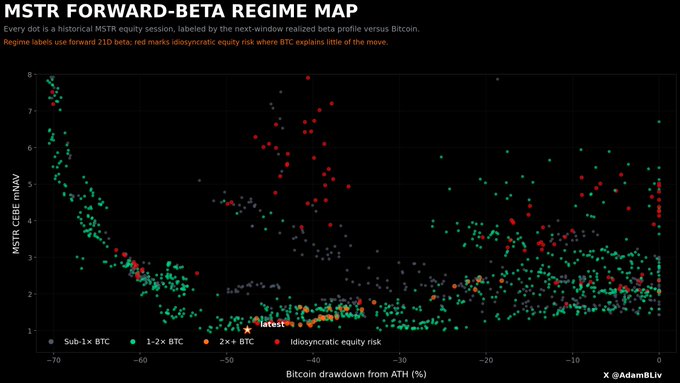Click the red Idiosyncratic equity risk legend dot

(x=277, y=342)
